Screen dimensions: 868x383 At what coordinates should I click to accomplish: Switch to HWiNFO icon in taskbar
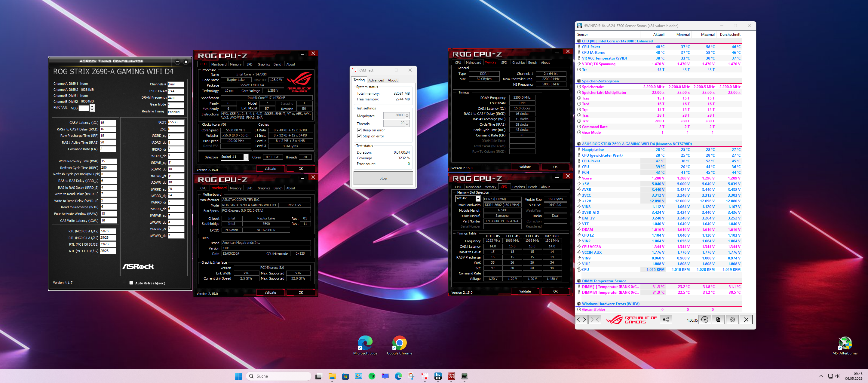coord(438,376)
